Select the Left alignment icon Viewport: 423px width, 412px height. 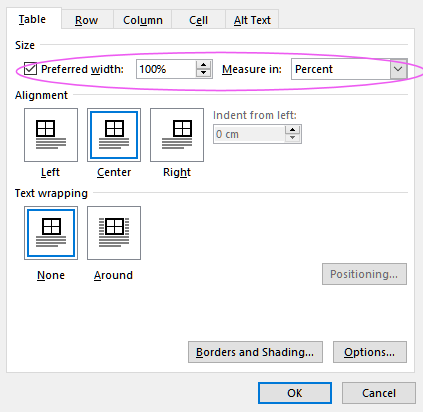pos(51,135)
